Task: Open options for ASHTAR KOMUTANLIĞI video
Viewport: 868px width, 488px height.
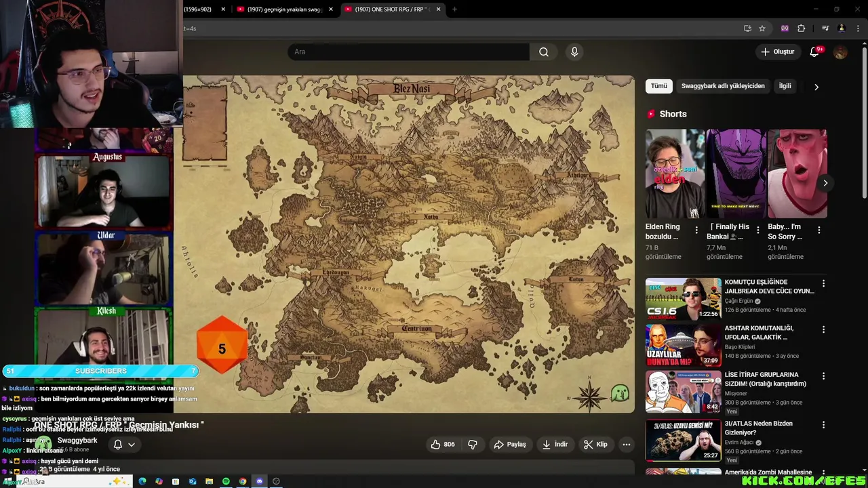Action: [823, 329]
